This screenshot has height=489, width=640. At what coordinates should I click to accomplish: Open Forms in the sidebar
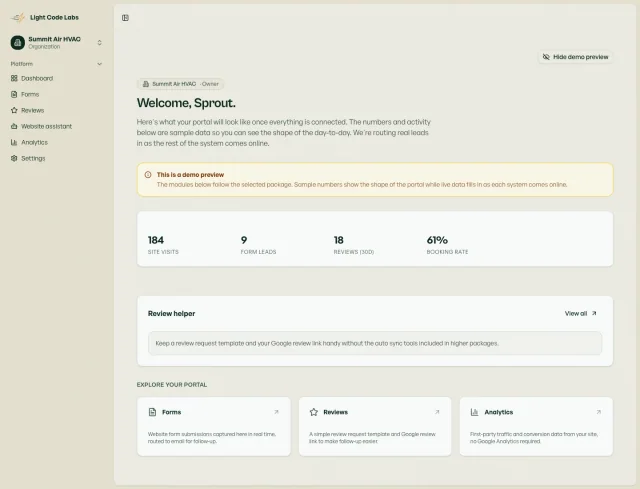coord(56,94)
